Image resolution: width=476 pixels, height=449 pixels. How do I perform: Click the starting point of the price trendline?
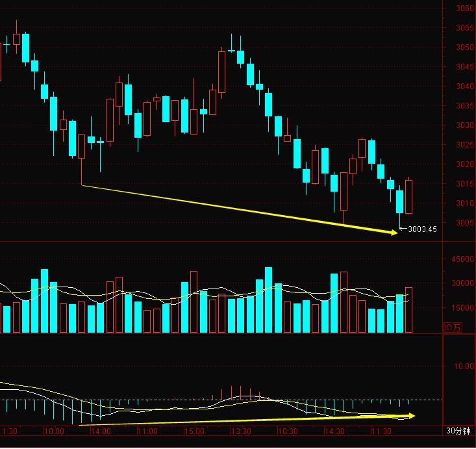(x=82, y=186)
